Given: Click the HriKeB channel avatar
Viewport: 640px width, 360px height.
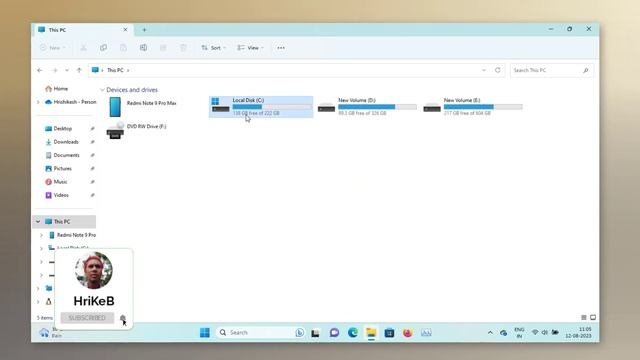Looking at the screenshot, I should (94, 270).
